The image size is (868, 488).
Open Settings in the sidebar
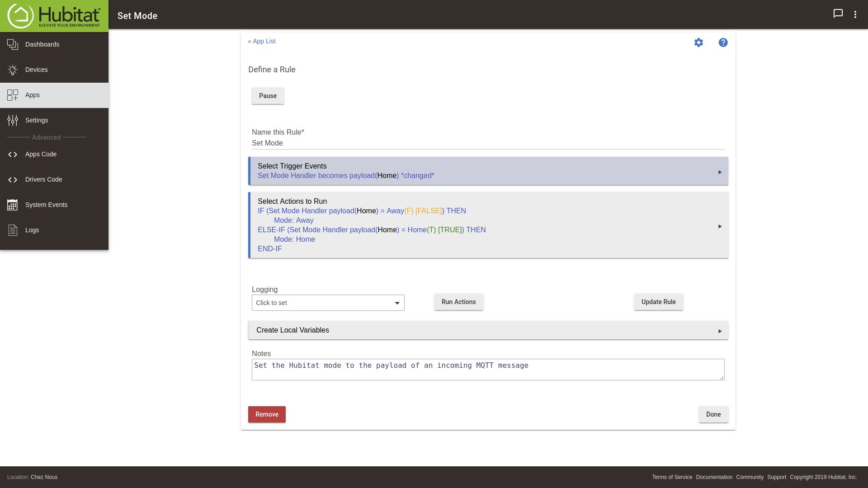pyautogui.click(x=37, y=120)
